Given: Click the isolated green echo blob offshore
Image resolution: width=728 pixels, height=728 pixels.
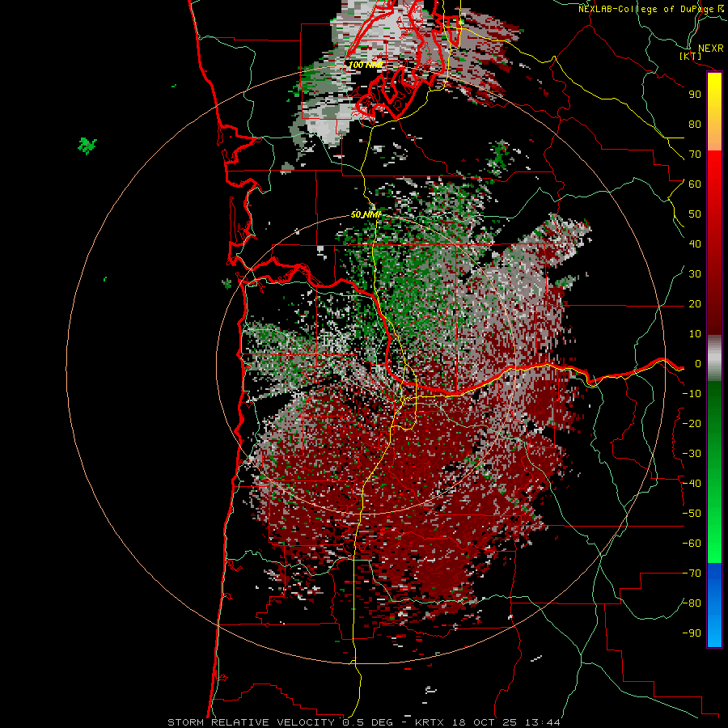Looking at the screenshot, I should click(x=87, y=146).
